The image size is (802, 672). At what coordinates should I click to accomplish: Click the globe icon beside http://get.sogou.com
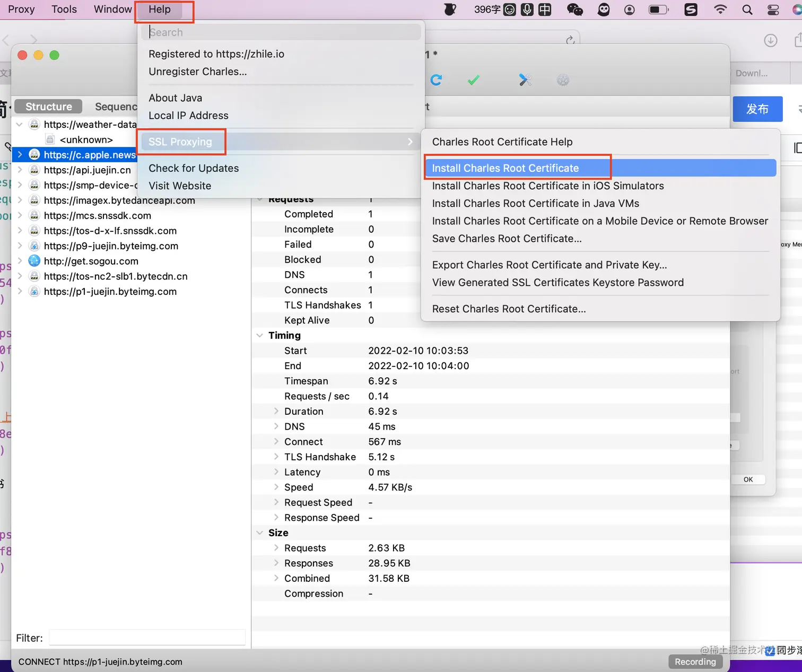[x=34, y=261]
